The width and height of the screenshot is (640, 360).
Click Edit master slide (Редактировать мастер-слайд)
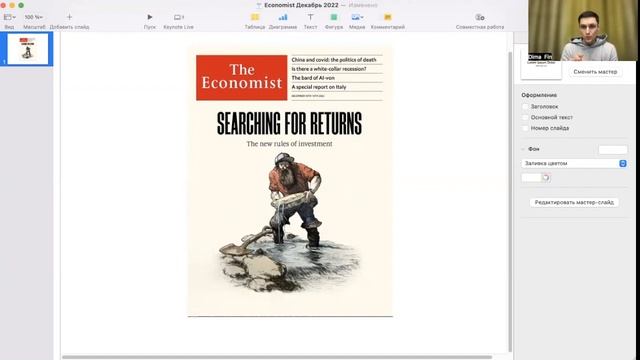pyautogui.click(x=574, y=202)
